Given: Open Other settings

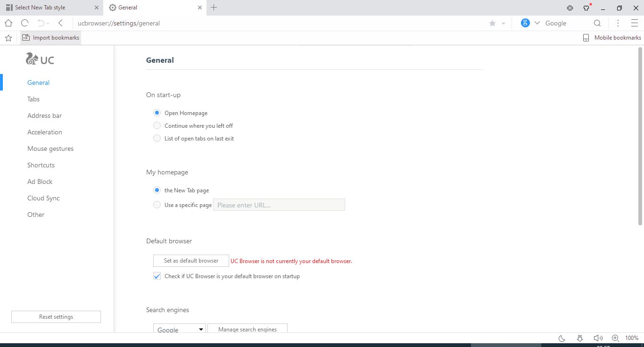Looking at the screenshot, I should (x=36, y=215).
